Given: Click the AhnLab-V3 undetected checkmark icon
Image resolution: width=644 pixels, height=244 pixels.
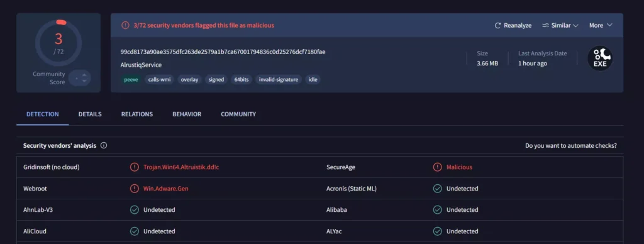Looking at the screenshot, I should (x=135, y=210).
